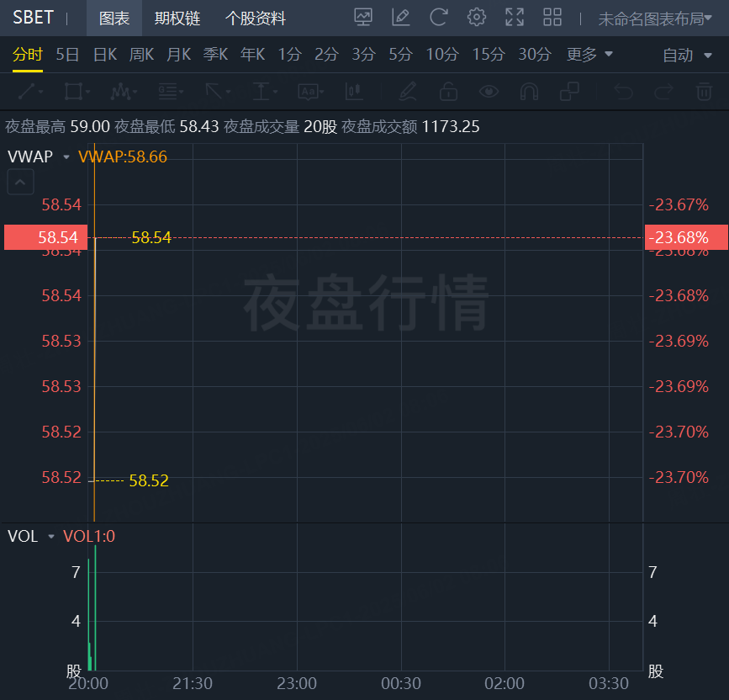Delete drawings with the trash icon
729x700 pixels.
(704, 92)
